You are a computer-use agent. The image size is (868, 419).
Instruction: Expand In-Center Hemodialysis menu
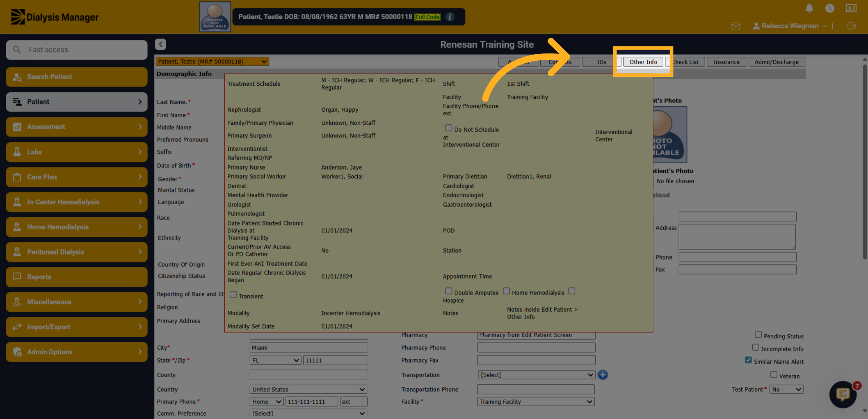tap(77, 202)
